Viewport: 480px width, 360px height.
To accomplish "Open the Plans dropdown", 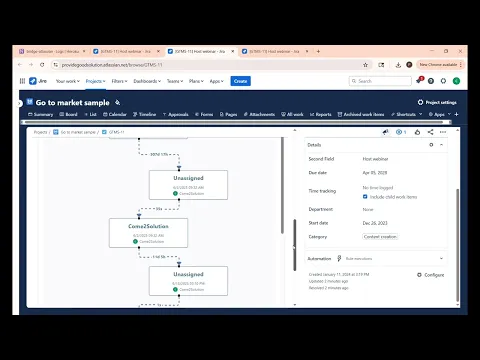I will coord(196,81).
